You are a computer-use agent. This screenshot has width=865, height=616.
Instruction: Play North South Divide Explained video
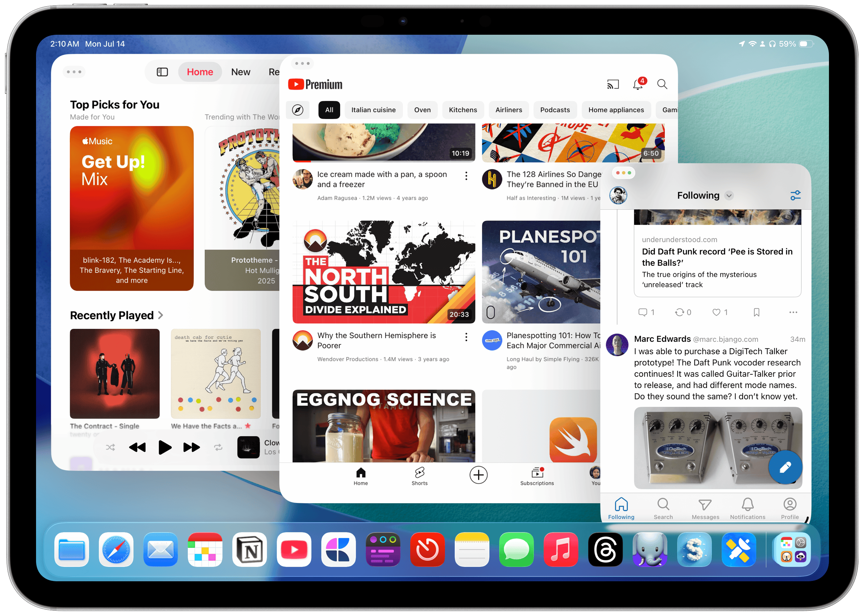click(384, 272)
